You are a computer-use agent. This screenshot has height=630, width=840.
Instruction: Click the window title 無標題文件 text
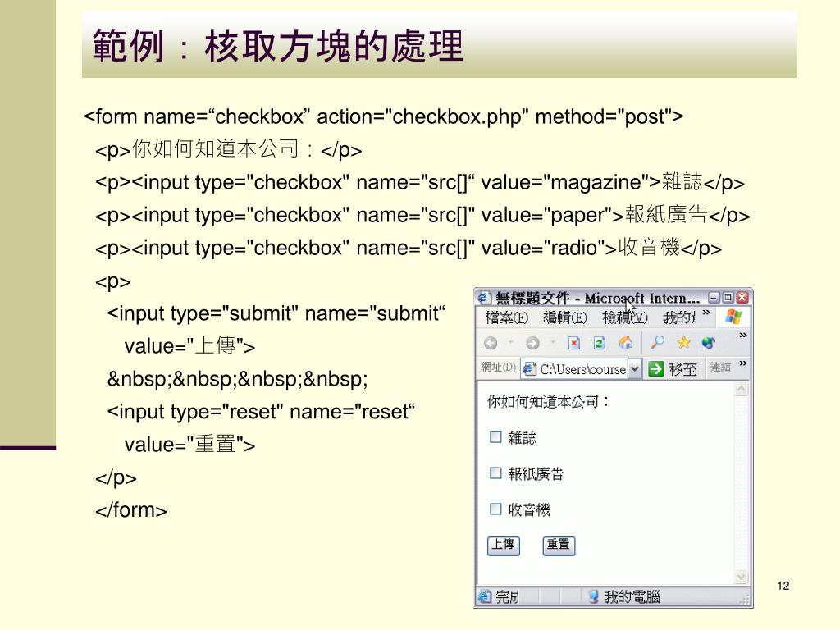coord(532,298)
